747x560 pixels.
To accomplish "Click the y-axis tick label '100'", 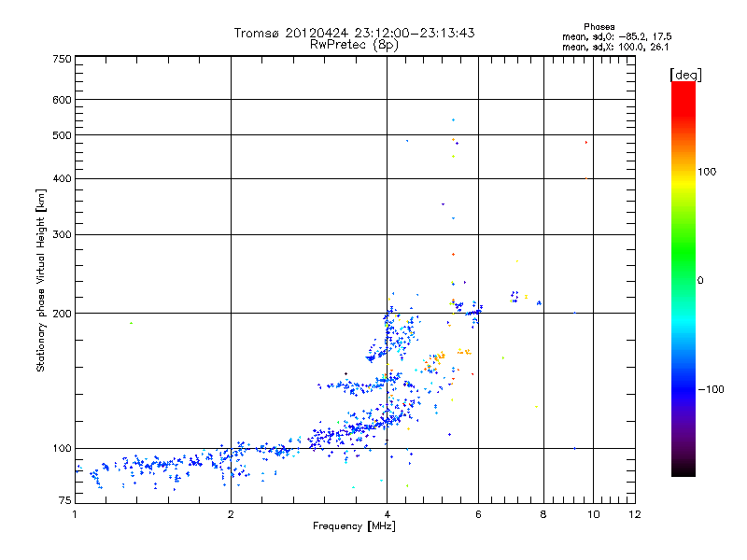I will (x=63, y=449).
